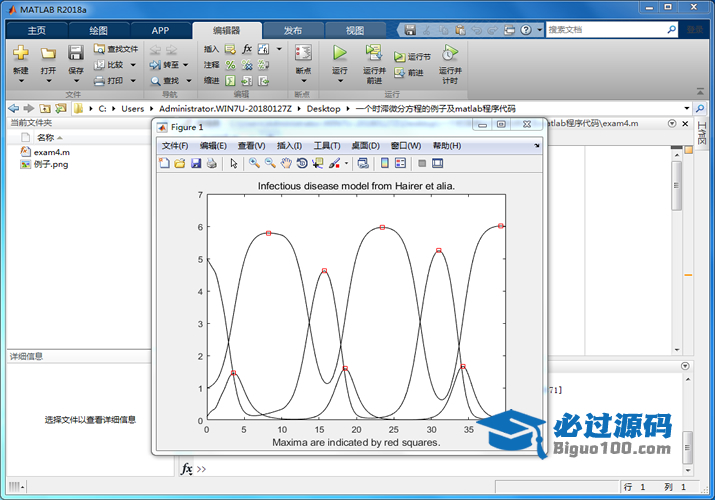Click the uncomment icon beside percent

pos(247,65)
